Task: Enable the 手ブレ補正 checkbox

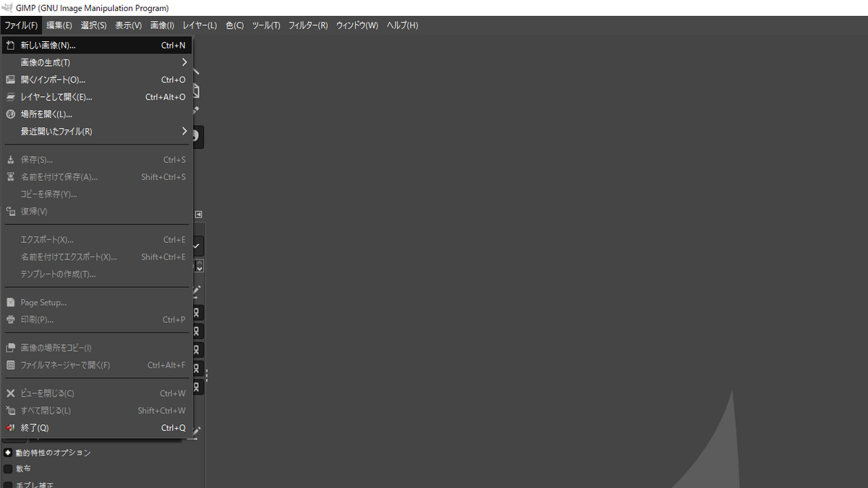Action: tap(8, 485)
